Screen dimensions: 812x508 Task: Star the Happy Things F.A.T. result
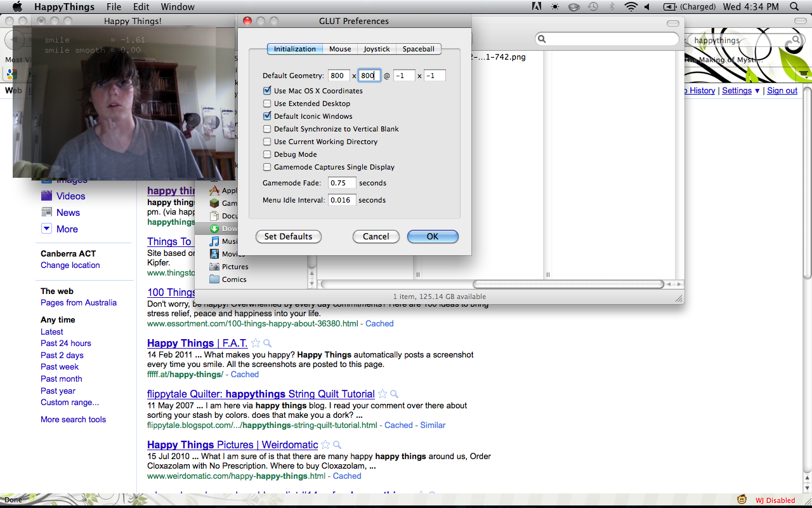[256, 344]
